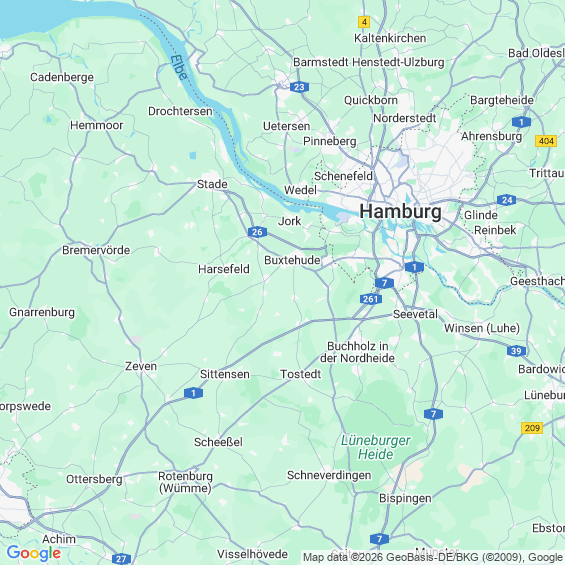Click the A39 highway shield near Winsen

(x=516, y=351)
